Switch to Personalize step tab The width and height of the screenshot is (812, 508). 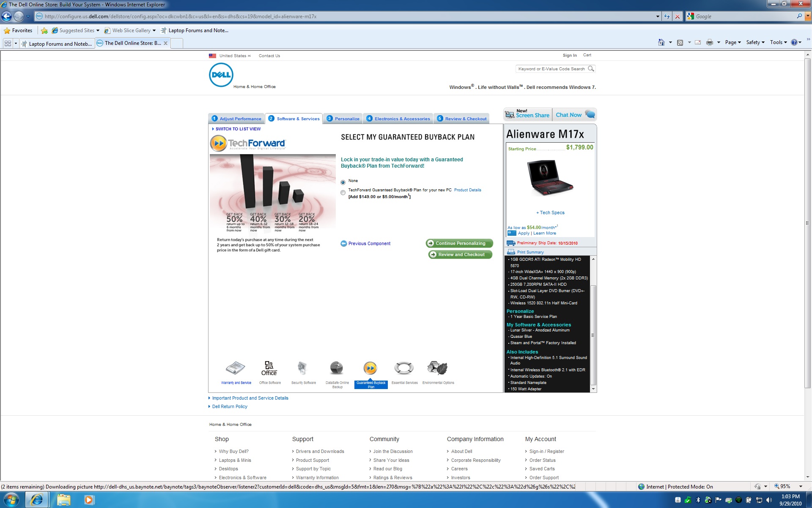343,119
